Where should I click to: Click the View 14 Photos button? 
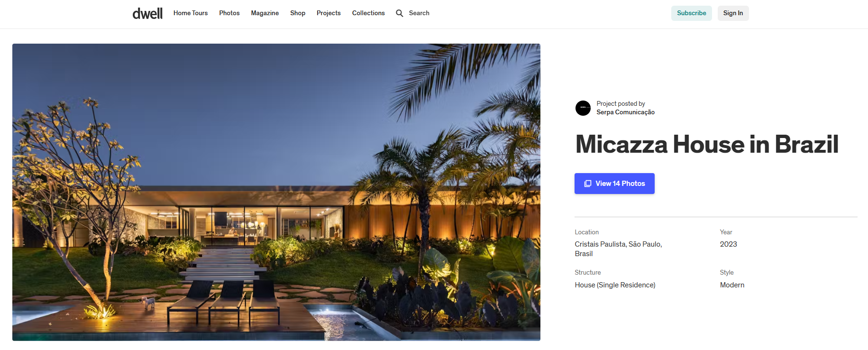[x=614, y=184]
